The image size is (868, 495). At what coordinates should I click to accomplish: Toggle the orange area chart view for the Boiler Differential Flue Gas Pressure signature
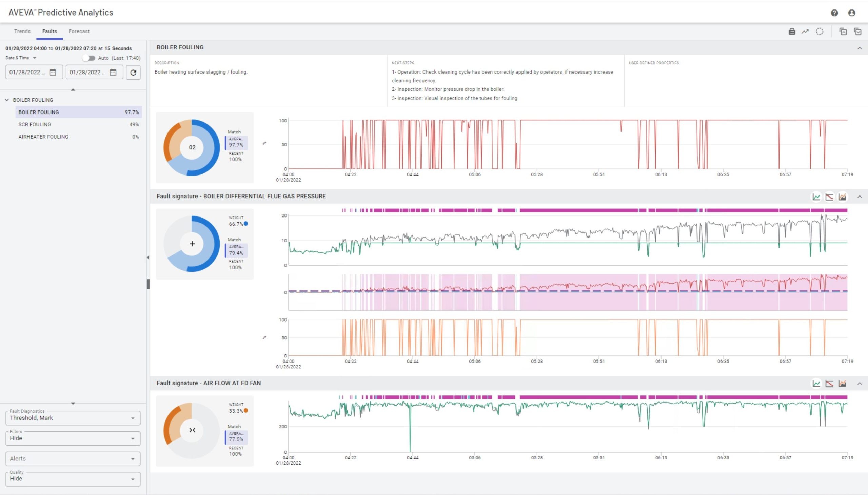point(842,197)
